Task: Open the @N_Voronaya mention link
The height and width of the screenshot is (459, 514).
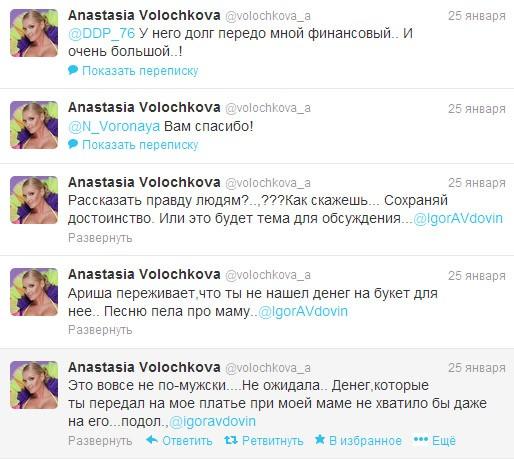Action: 114,126
